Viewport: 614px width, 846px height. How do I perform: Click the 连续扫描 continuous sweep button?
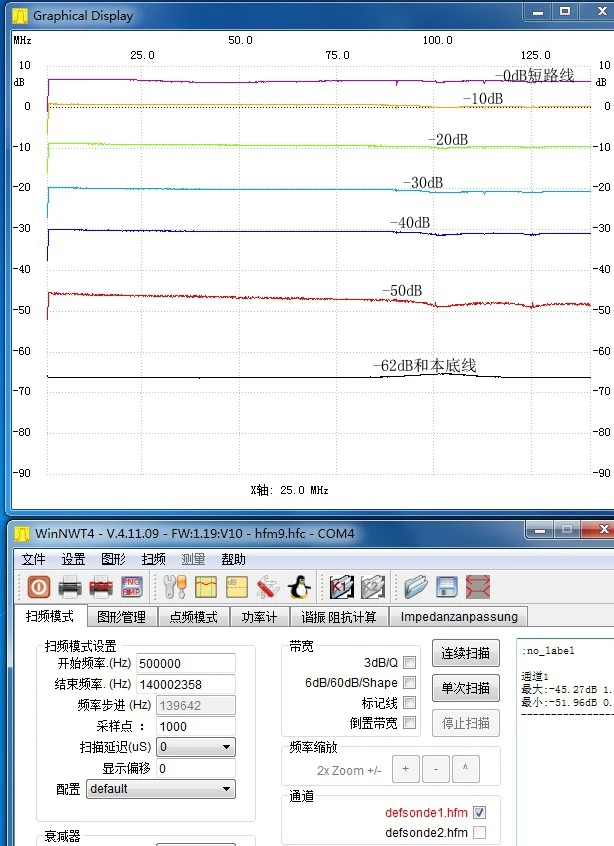[x=466, y=653]
